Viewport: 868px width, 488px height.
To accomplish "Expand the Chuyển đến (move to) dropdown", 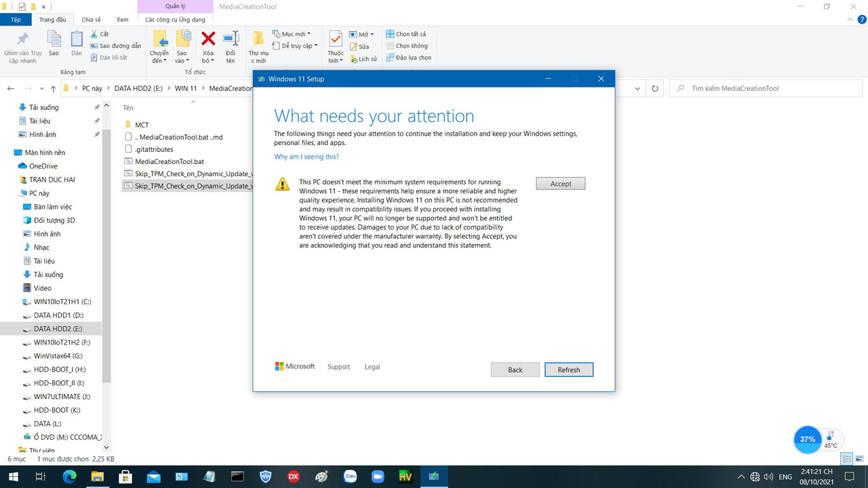I will tap(159, 57).
